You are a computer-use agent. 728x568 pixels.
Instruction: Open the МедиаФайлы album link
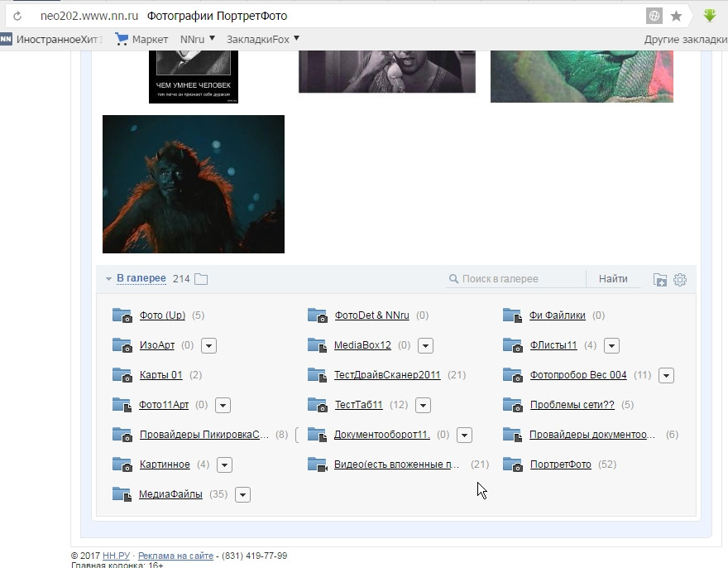click(x=170, y=494)
